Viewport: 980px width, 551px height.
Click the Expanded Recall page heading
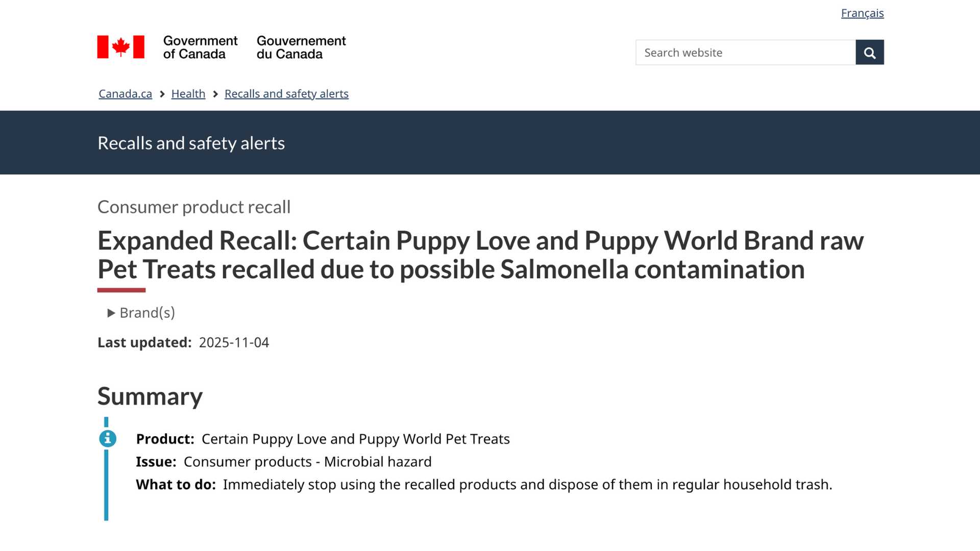(480, 255)
